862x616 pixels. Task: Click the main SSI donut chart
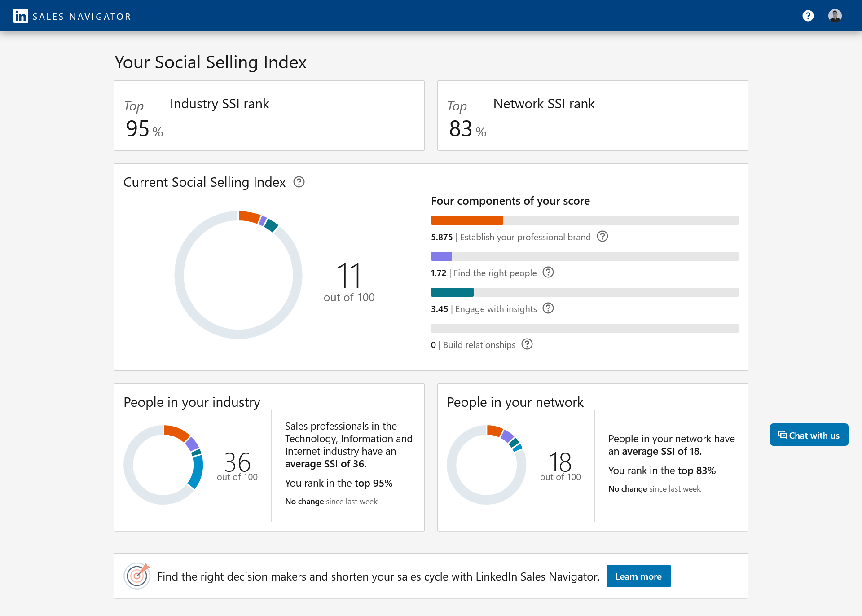[238, 275]
